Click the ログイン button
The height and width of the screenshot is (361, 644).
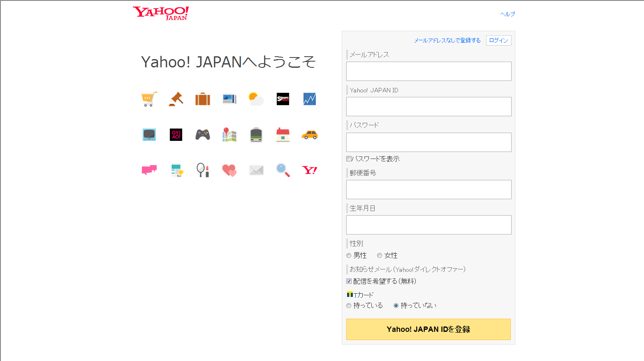click(x=498, y=40)
